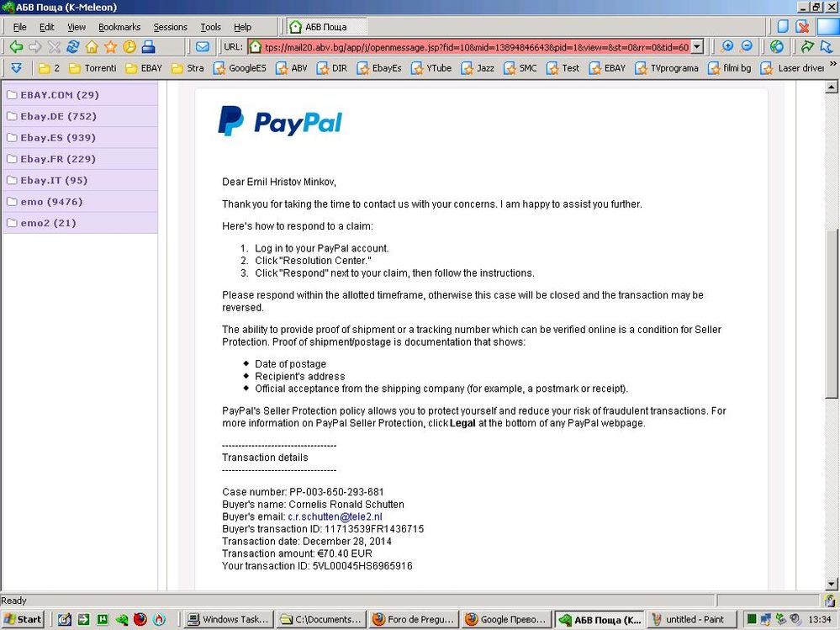Click the green curved arrow toolbar icon
This screenshot has height=630, width=840.
click(x=807, y=47)
